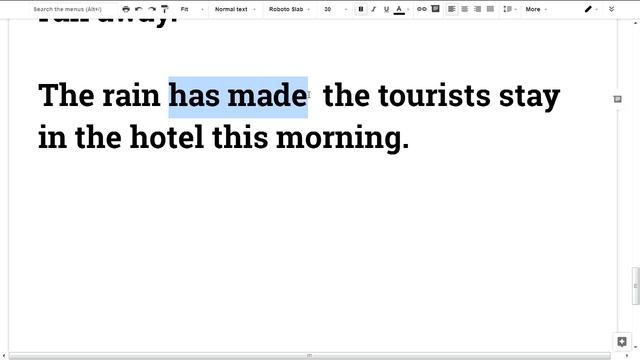Screen dimensions: 640x360
Task: Insert a link with the link icon
Action: (x=422, y=9)
